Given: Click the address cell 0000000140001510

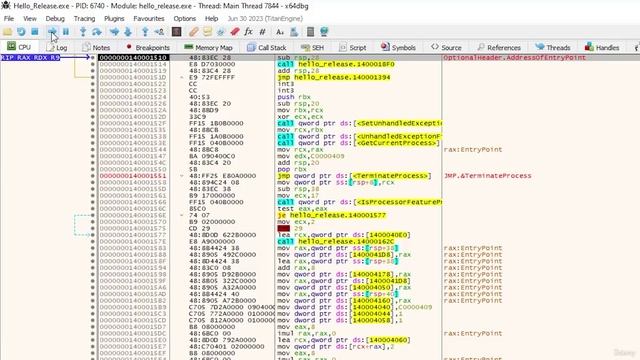Looking at the screenshot, I should pyautogui.click(x=133, y=58).
